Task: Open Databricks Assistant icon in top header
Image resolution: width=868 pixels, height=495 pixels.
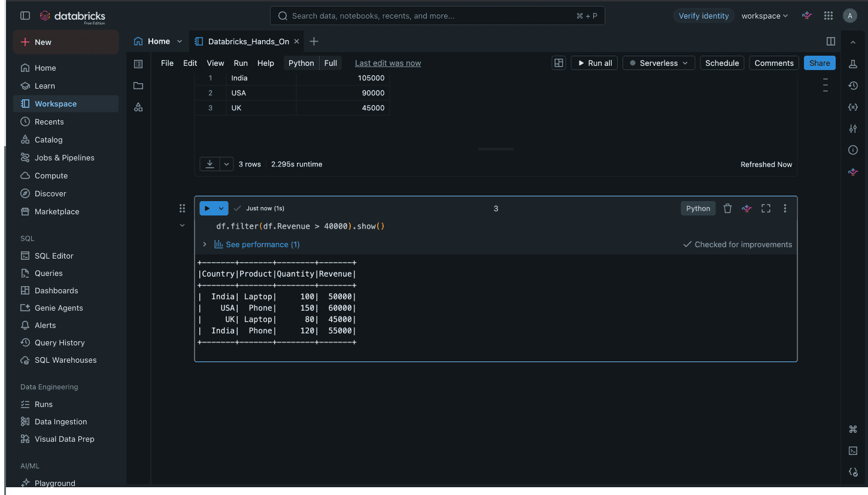Action: click(807, 16)
